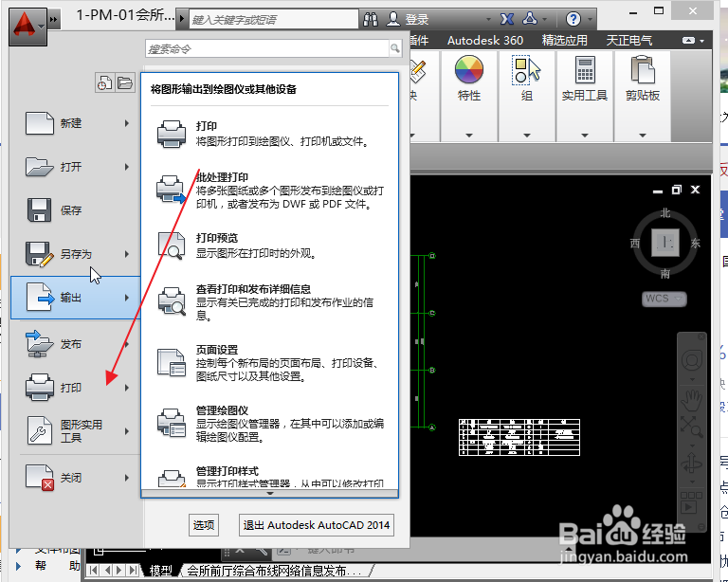The image size is (728, 582).
Task: Open the Autodesk 360 ribbon tab
Action: coord(485,41)
